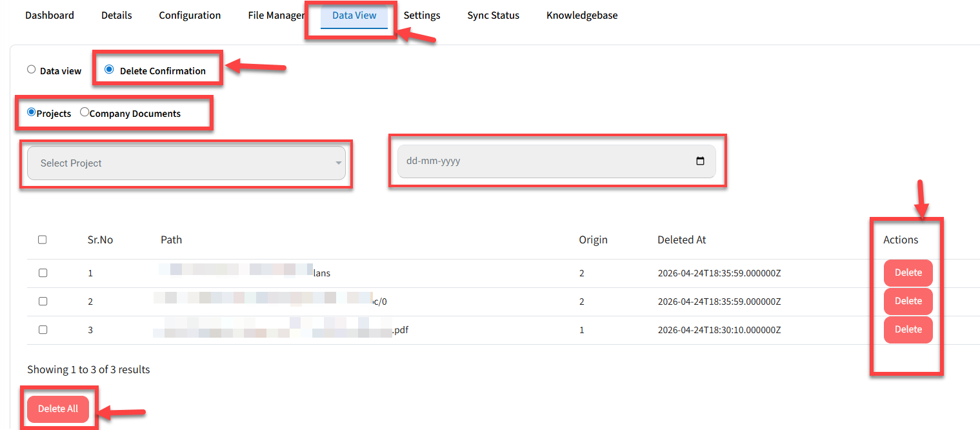Select the Data view radio button
Screen dimensions: 980x430
tap(32, 70)
